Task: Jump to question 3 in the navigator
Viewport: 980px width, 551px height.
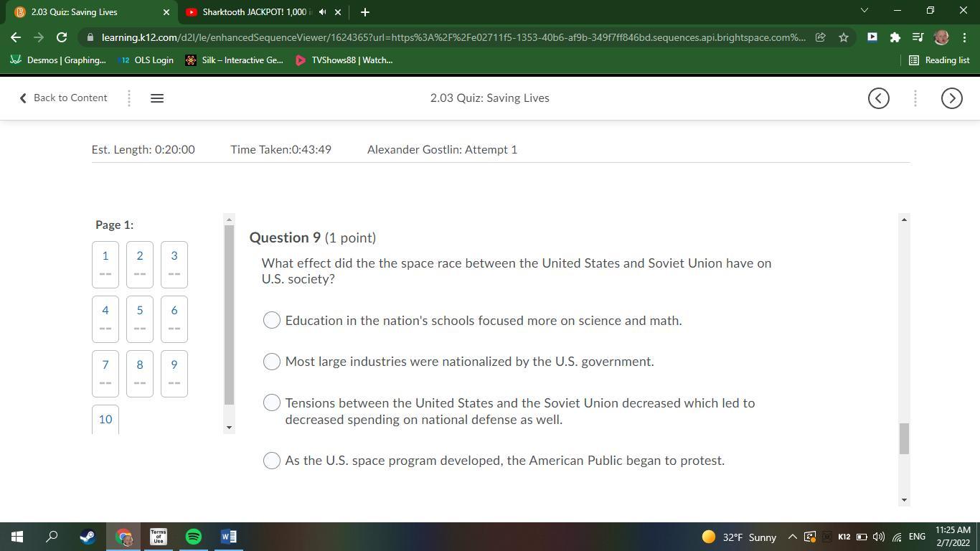Action: pyautogui.click(x=174, y=265)
